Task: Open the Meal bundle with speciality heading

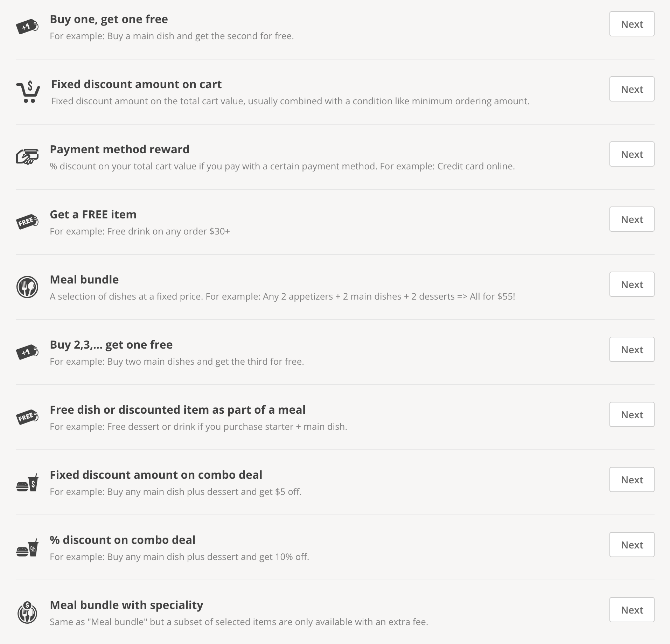Action: [x=126, y=605]
